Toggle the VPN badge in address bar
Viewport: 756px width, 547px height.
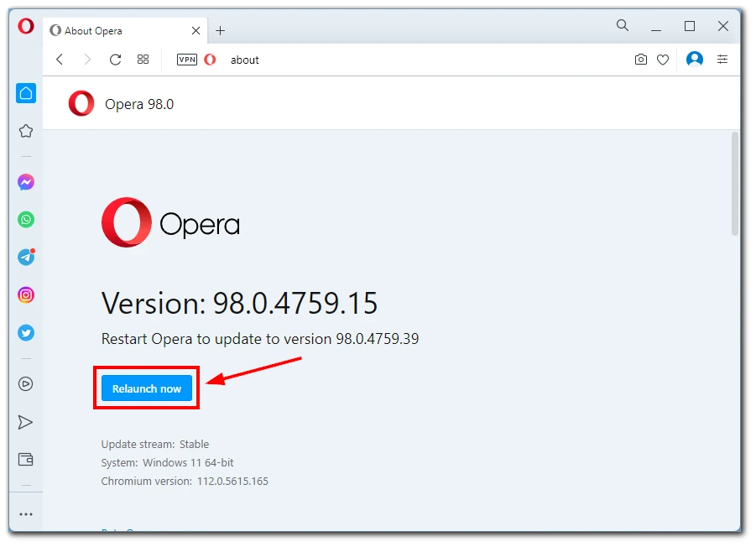[187, 60]
